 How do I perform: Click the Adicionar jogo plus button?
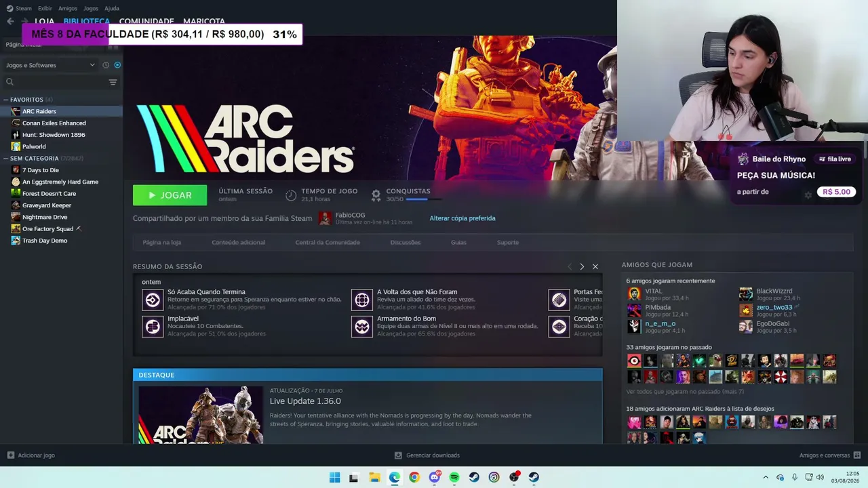click(x=10, y=455)
